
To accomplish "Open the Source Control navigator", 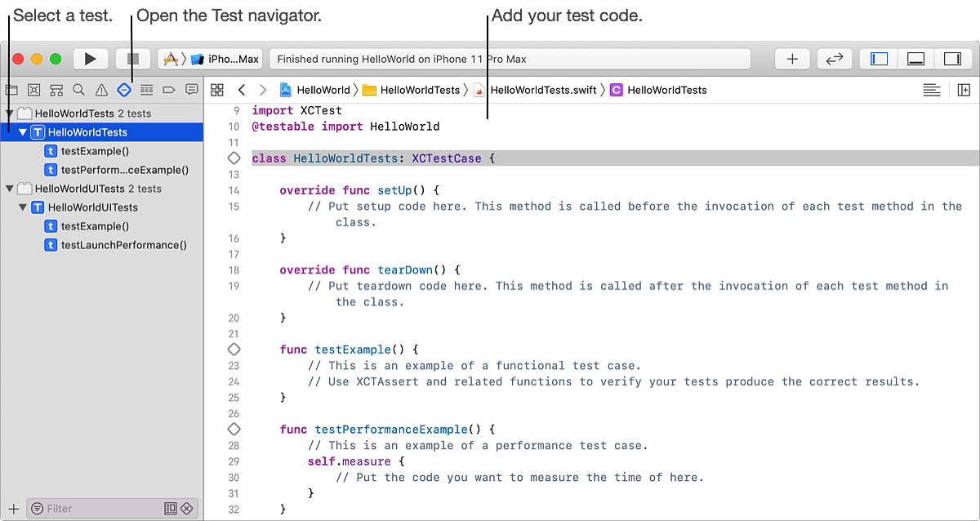I will [x=33, y=90].
